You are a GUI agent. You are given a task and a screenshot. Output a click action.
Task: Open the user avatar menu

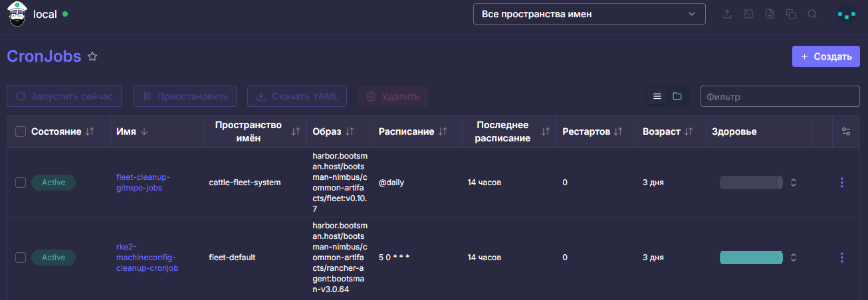click(847, 14)
